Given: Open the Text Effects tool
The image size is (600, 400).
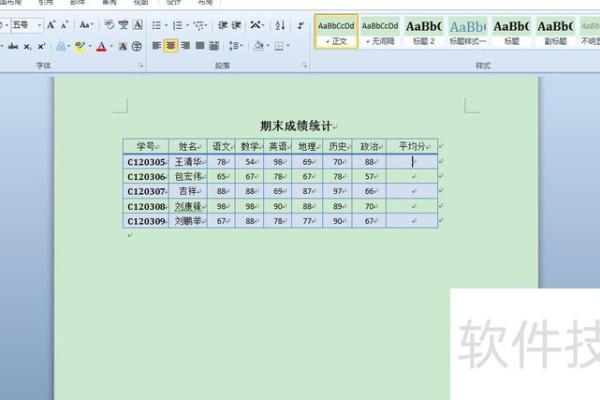Looking at the screenshot, I should [60, 47].
